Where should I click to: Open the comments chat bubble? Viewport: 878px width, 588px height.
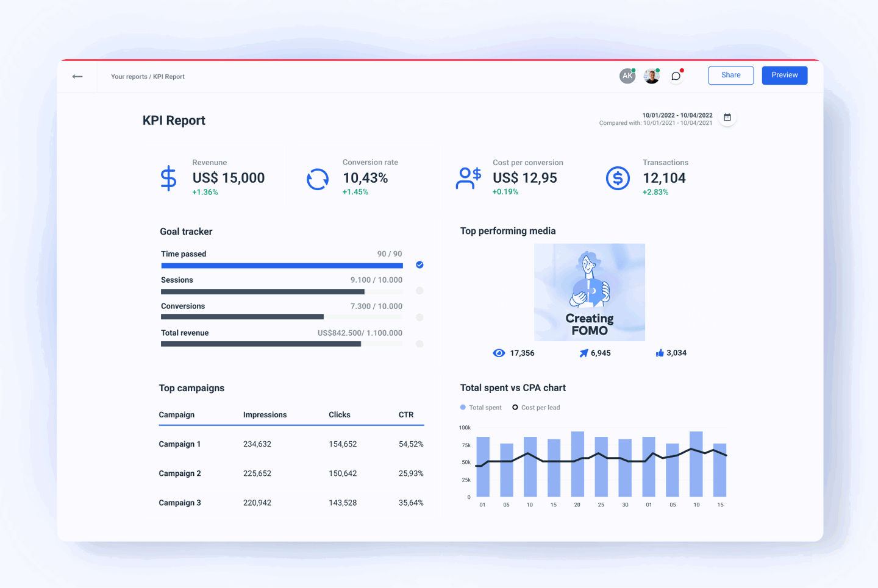(675, 76)
